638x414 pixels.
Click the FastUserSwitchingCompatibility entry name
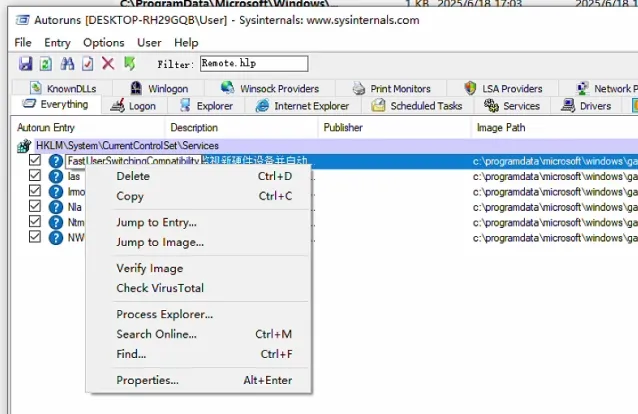133,161
